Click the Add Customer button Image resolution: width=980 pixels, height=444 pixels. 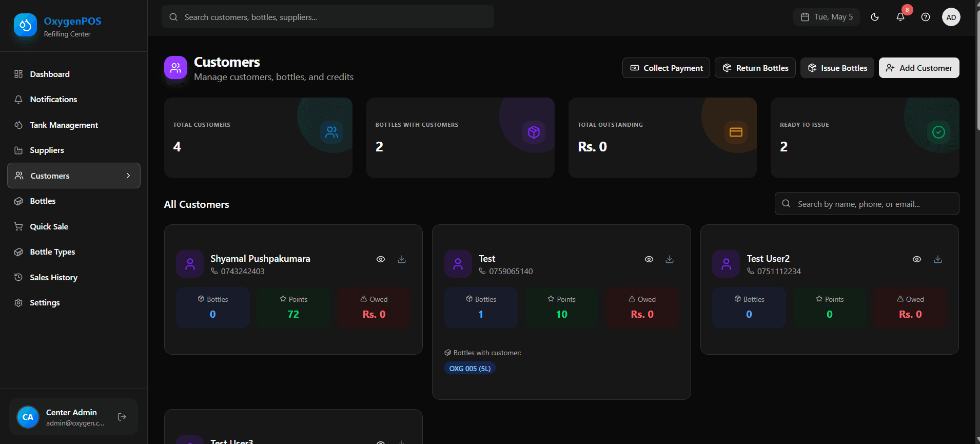coord(919,68)
